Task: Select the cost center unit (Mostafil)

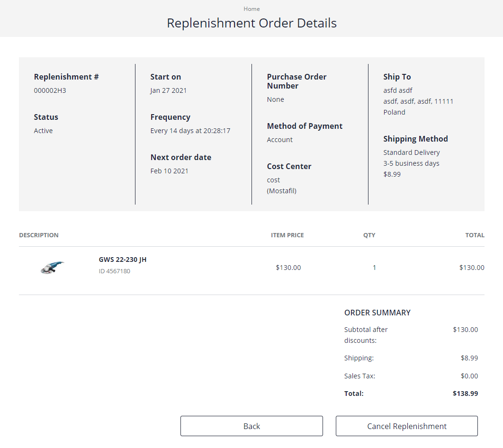Action: [282, 191]
